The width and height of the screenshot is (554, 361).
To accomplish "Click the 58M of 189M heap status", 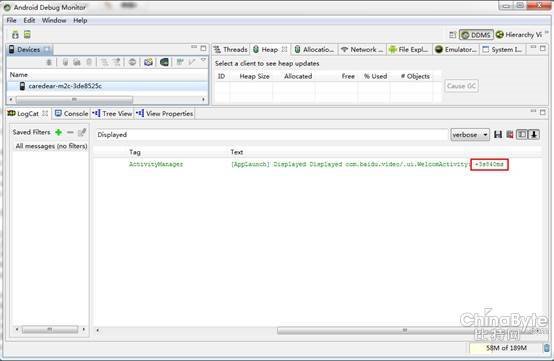I will [506, 348].
